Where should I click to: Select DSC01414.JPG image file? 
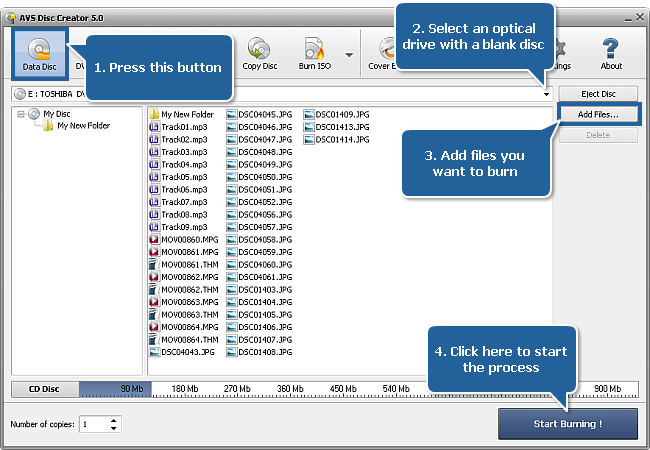[x=337, y=139]
